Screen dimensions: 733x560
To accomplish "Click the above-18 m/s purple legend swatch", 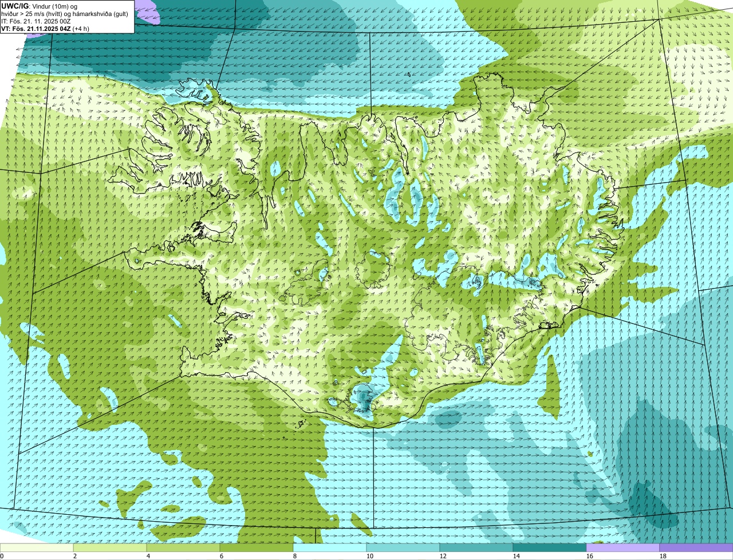I will pyautogui.click(x=696, y=548).
